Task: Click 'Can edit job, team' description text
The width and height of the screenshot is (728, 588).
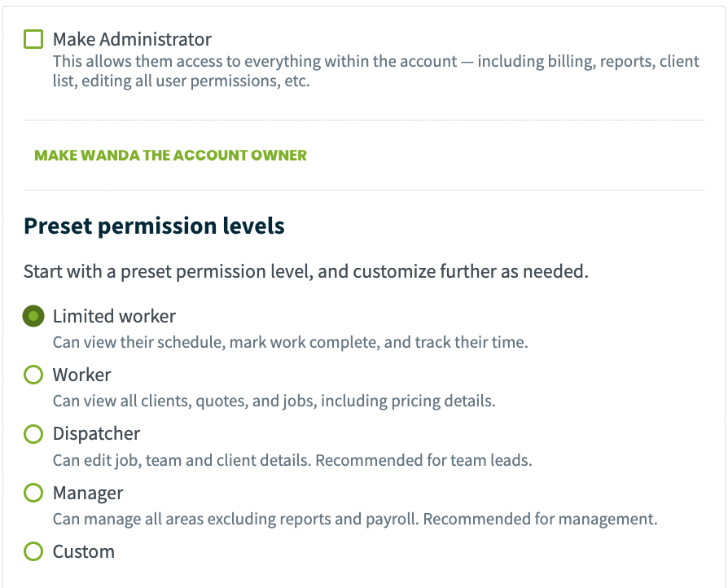Action: point(292,460)
